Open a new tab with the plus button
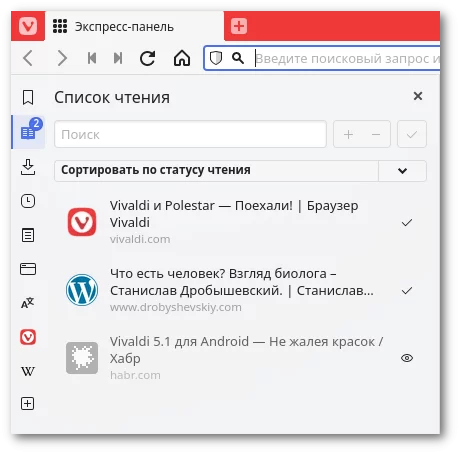Image resolution: width=459 pixels, height=453 pixels. (x=239, y=26)
